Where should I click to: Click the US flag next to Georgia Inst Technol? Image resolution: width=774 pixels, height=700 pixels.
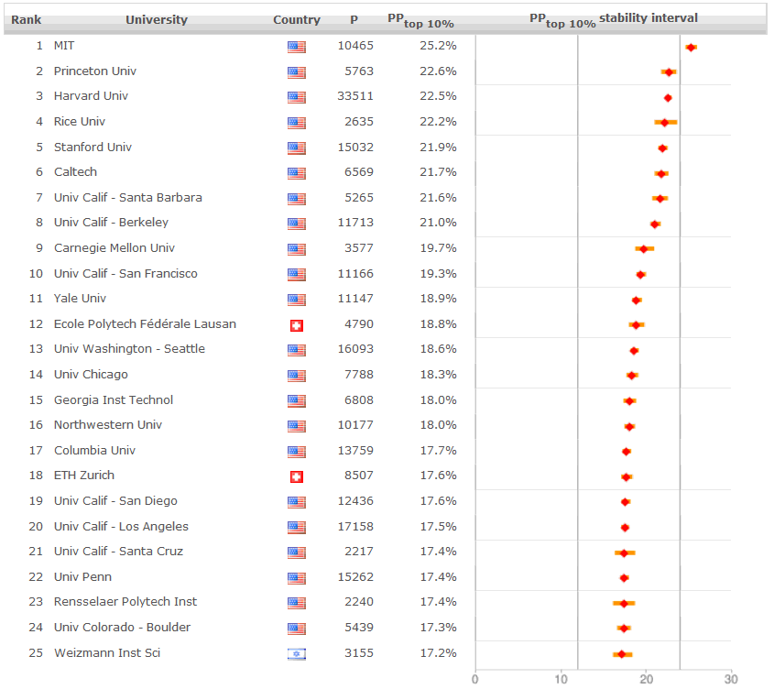click(296, 400)
